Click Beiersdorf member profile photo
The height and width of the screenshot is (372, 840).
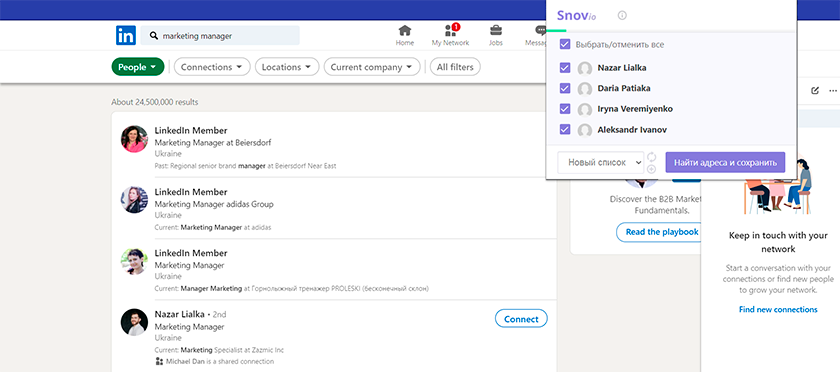(134, 139)
